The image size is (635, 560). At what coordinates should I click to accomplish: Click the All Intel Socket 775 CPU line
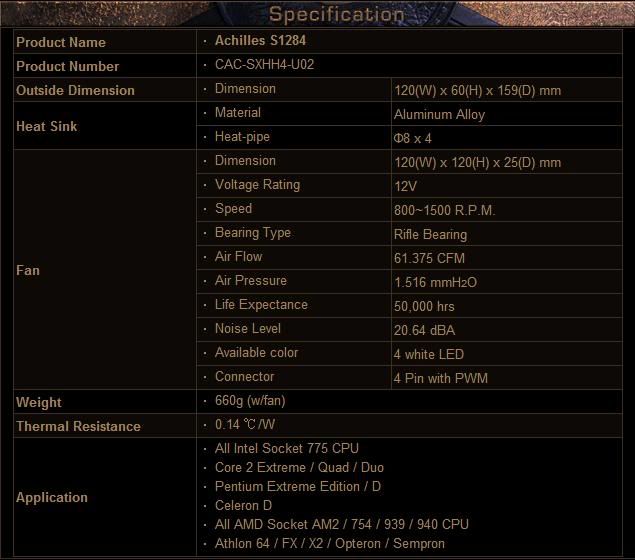point(286,448)
